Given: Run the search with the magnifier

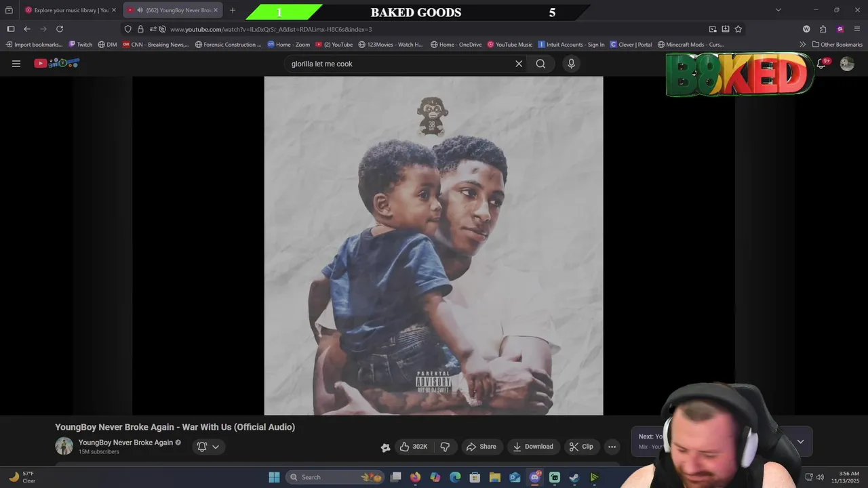Looking at the screenshot, I should (540, 64).
